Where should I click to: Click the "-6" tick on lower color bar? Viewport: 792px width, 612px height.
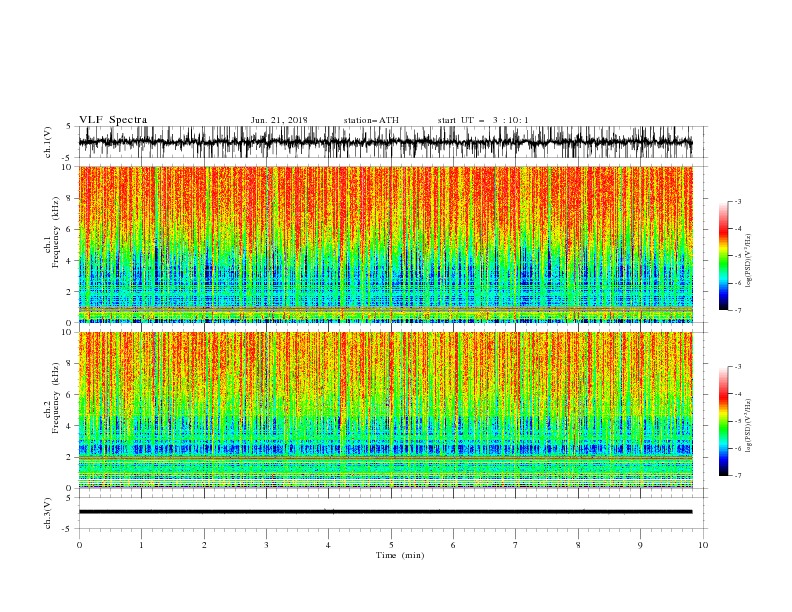click(x=738, y=448)
